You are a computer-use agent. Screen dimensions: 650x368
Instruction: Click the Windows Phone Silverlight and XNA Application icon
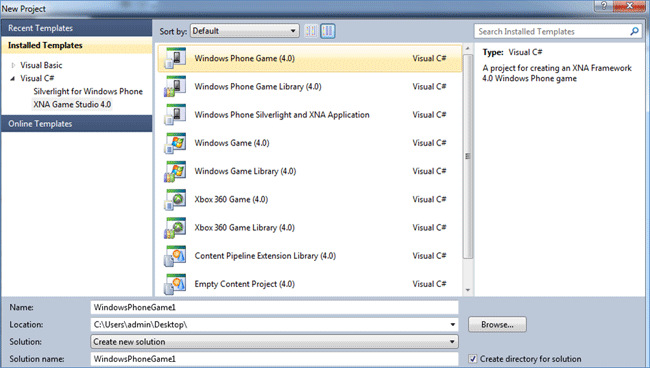click(175, 115)
